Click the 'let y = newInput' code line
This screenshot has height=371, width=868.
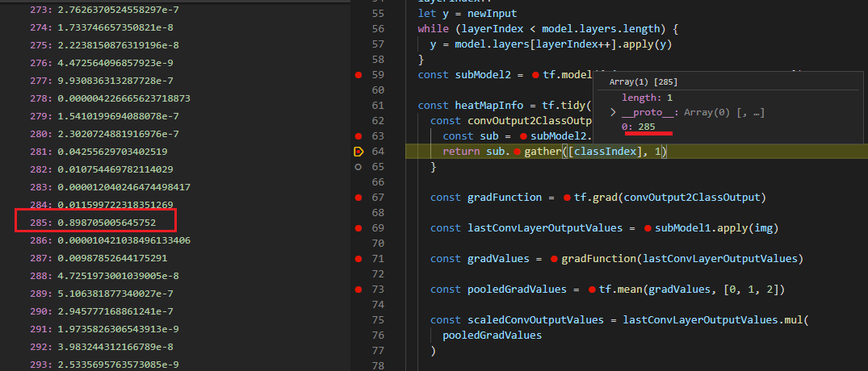pos(468,13)
